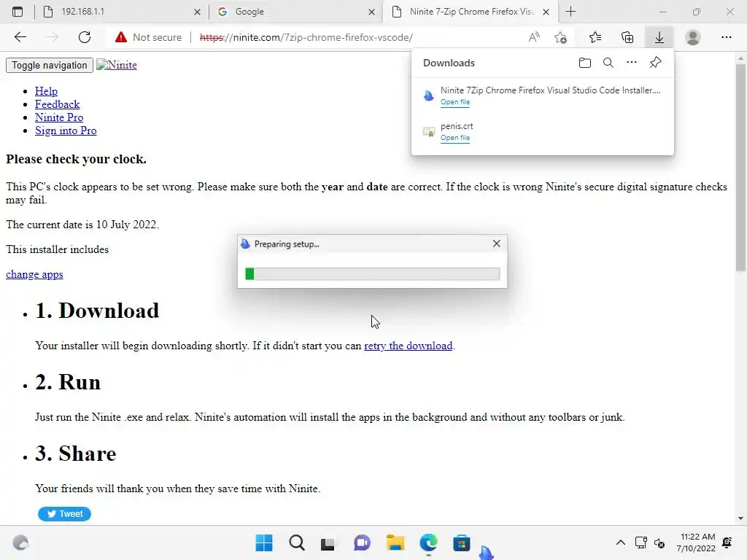
Task: Open taskbar Search
Action: [x=297, y=542]
